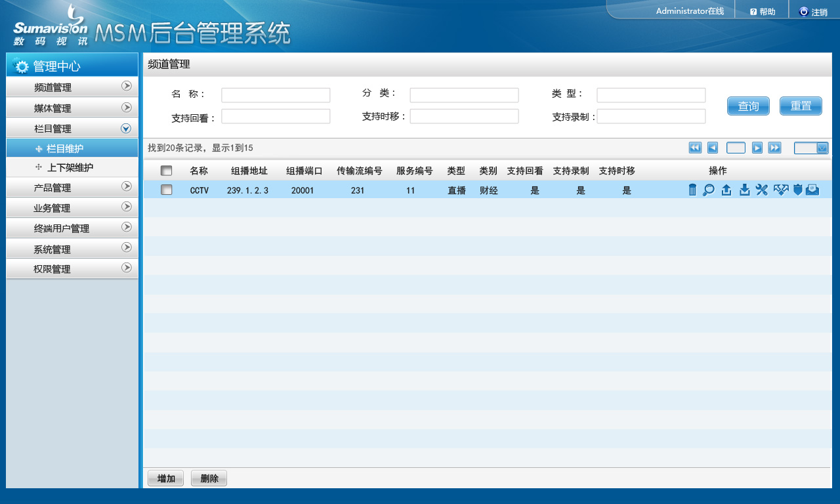
Task: Open 系统管理 in sidebar
Action: pyautogui.click(x=72, y=249)
